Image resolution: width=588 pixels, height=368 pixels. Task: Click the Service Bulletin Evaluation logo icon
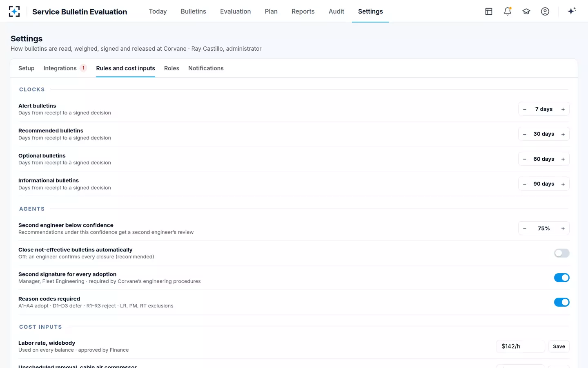[14, 11]
